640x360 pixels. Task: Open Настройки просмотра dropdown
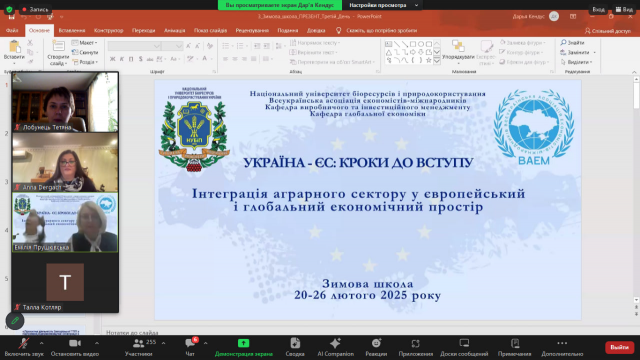point(383,5)
